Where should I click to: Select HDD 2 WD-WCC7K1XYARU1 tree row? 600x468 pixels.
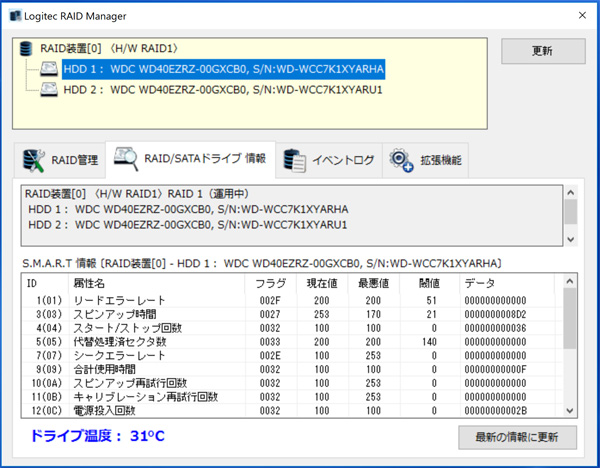pyautogui.click(x=223, y=90)
